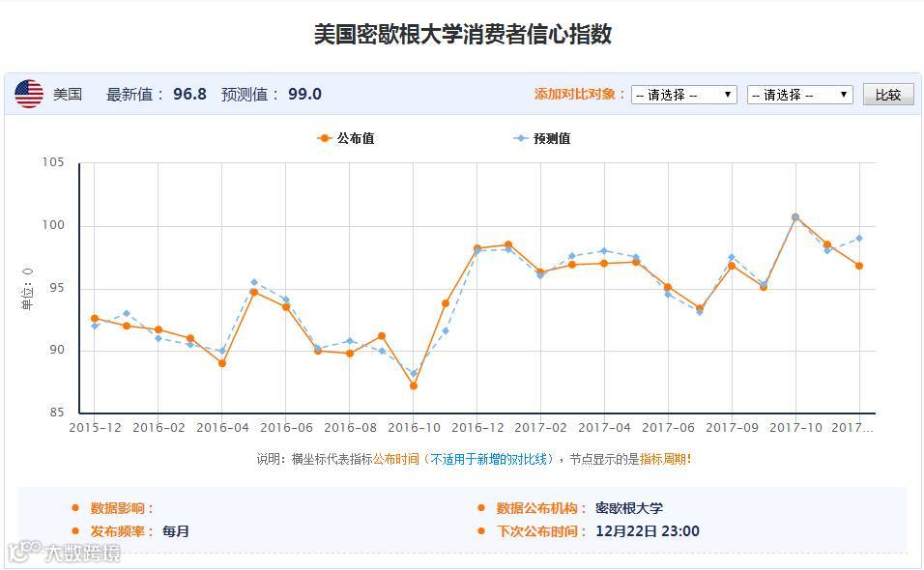Screen dimensions: 924x570
Task: Click the blue diamond 预测值 legend marker
Action: coord(520,138)
